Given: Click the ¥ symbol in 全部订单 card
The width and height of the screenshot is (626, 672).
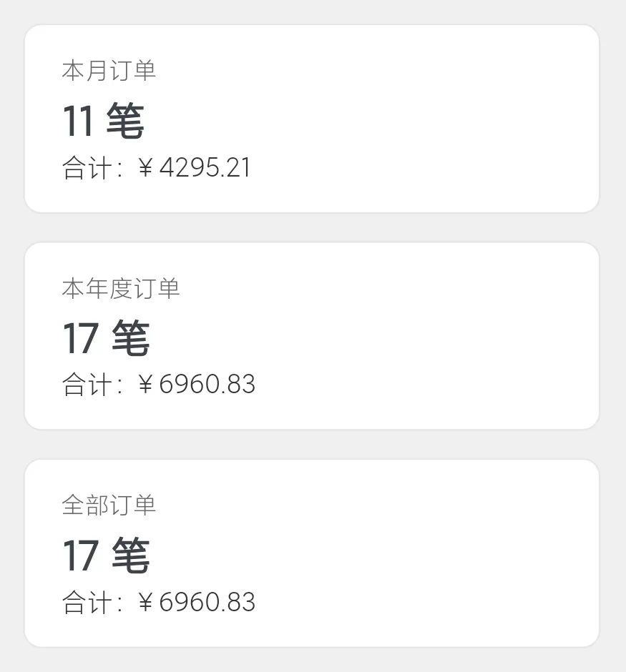Looking at the screenshot, I should [x=145, y=603].
